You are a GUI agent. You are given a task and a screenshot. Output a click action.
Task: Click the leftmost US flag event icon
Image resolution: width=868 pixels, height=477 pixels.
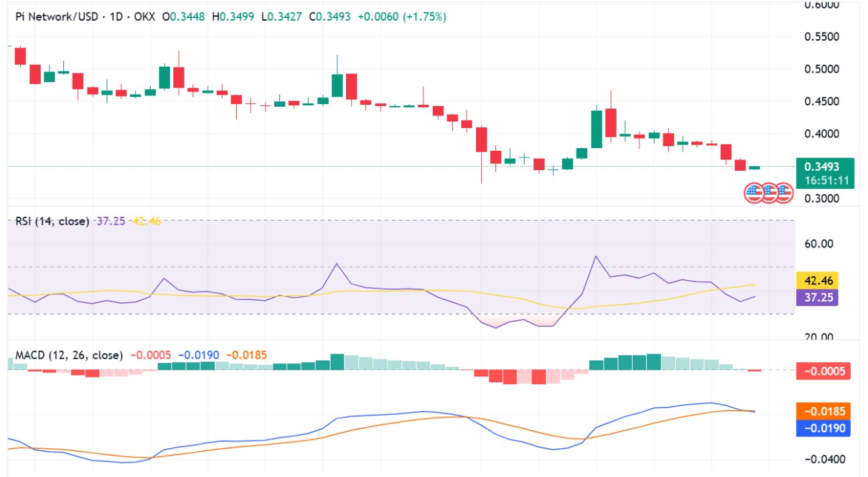tap(754, 193)
